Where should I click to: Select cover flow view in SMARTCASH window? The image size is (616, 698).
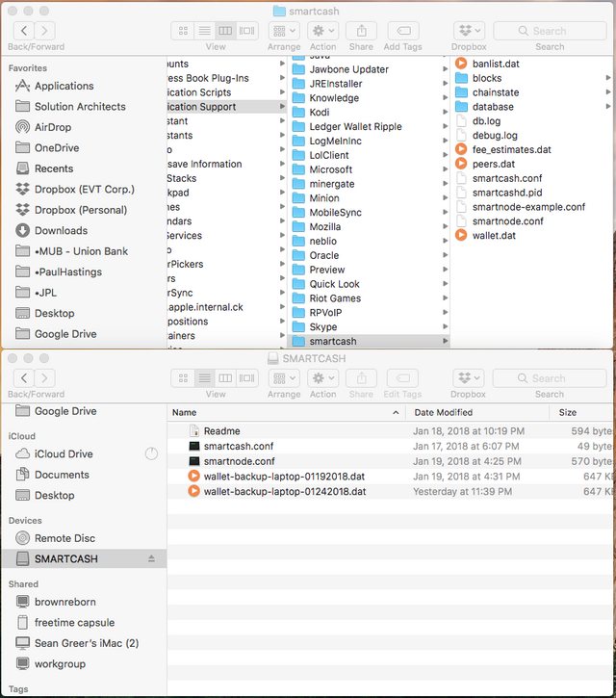247,378
